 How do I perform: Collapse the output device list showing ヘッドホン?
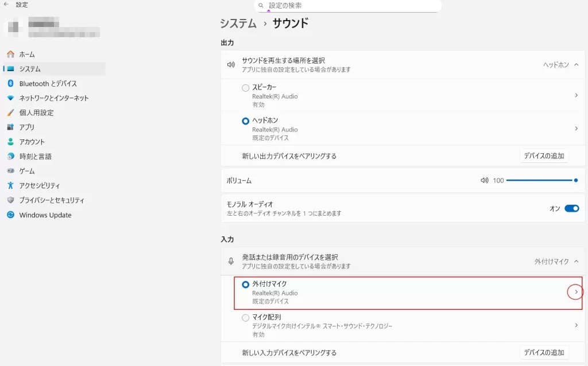tap(577, 65)
